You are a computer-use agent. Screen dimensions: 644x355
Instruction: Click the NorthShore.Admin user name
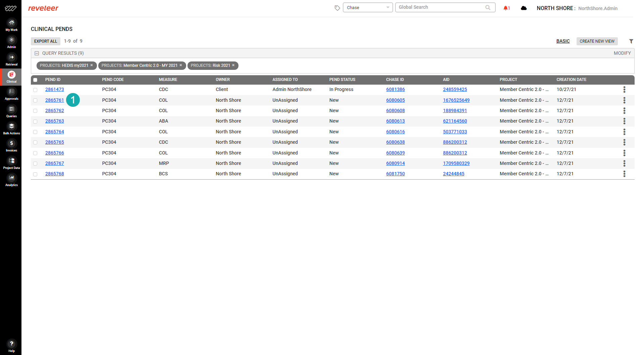pyautogui.click(x=598, y=8)
